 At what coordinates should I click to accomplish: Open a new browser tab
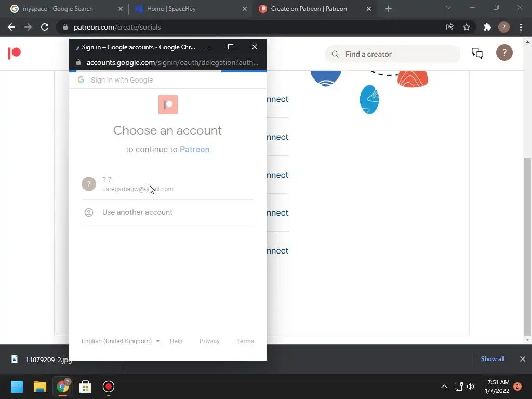click(389, 9)
